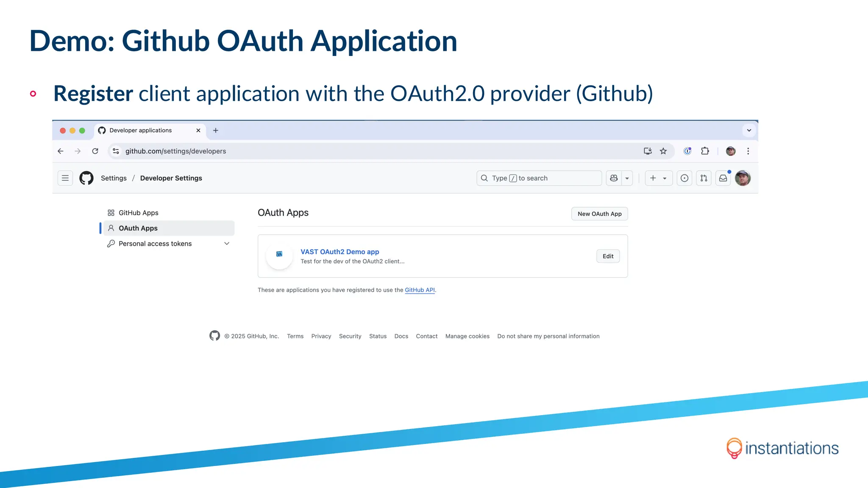Open site information icon in address bar
The image size is (868, 488).
(x=116, y=151)
